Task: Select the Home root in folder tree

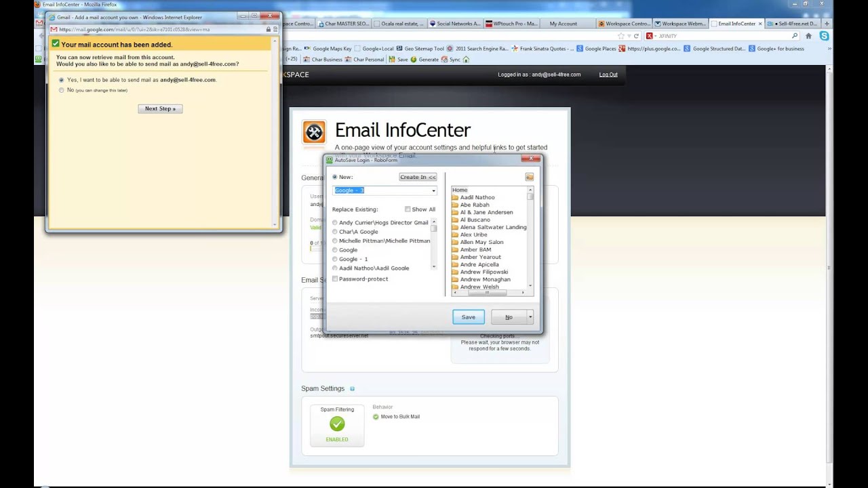Action: pos(460,190)
